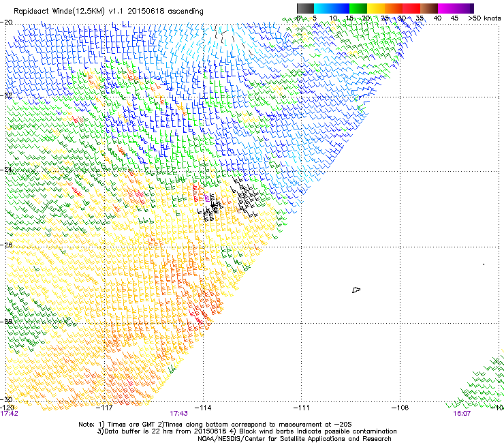Click the '-22' latitude label

tap(6, 95)
